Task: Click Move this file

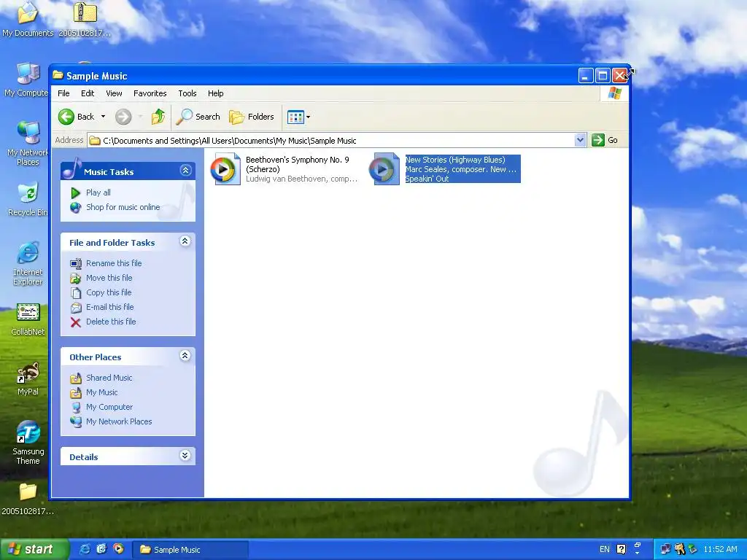Action: (109, 278)
